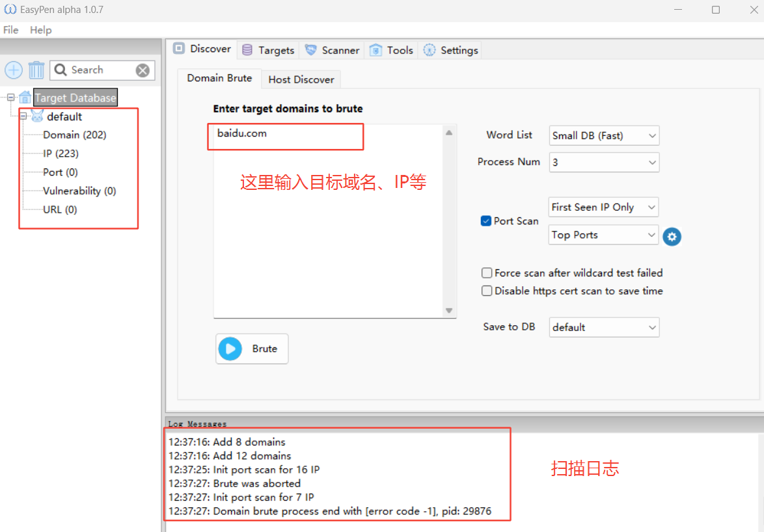Screen dimensions: 764x532
Task: Click the Tools tab icon
Action: pos(375,50)
